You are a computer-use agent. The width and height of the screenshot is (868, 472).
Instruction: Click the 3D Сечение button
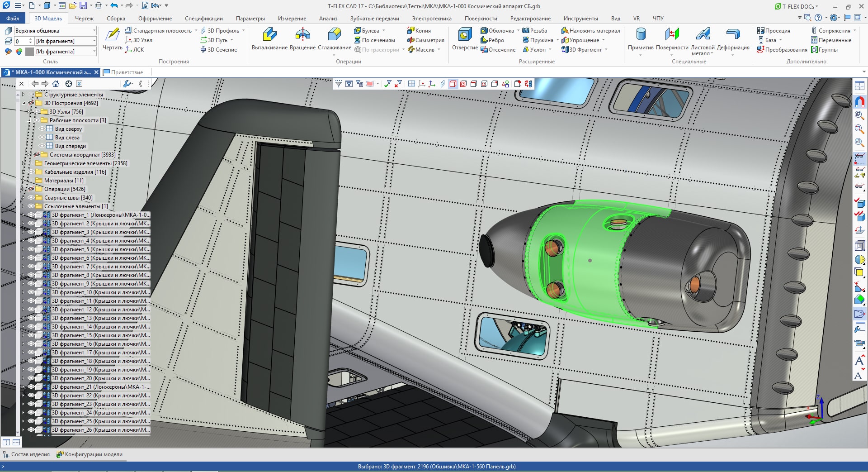pos(219,49)
